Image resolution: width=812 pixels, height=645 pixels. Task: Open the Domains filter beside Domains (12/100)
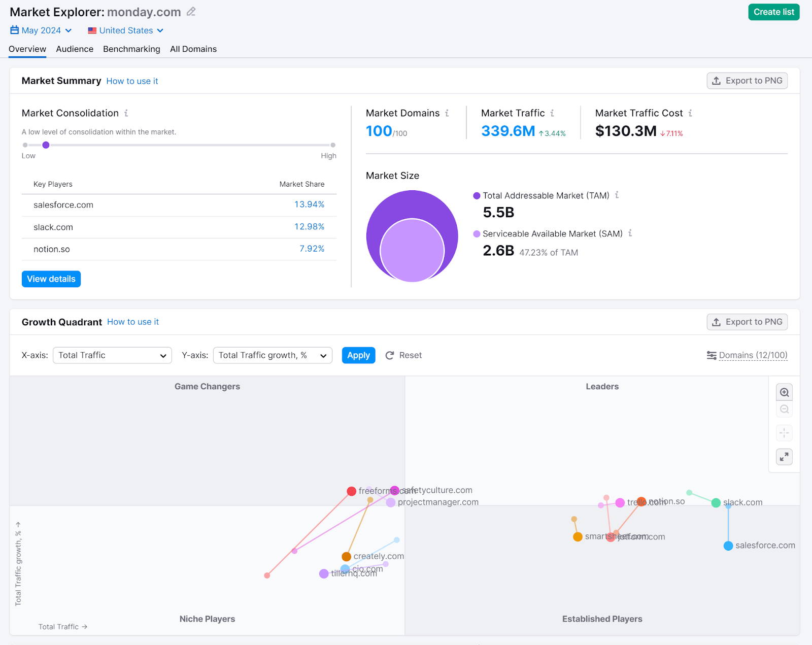(x=712, y=355)
